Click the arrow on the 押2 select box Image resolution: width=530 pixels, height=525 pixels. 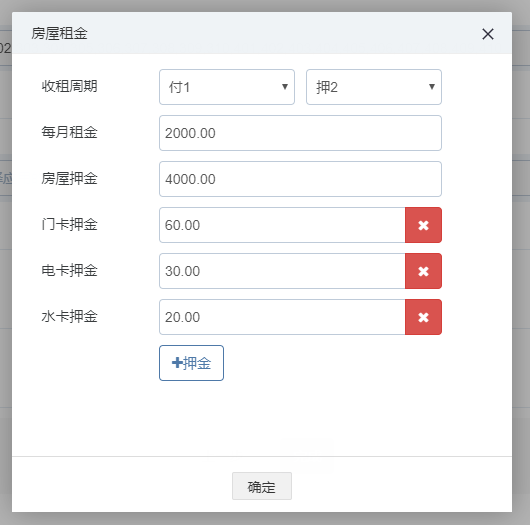[x=432, y=87]
